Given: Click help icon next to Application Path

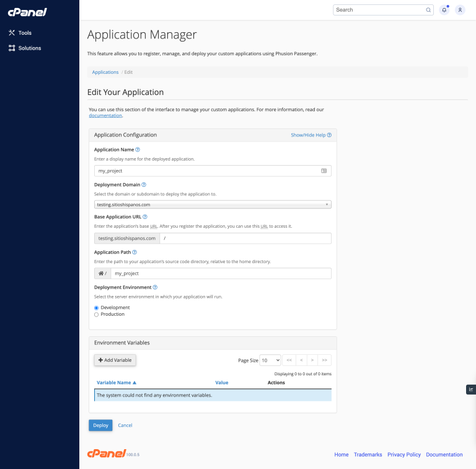Looking at the screenshot, I should tap(134, 252).
